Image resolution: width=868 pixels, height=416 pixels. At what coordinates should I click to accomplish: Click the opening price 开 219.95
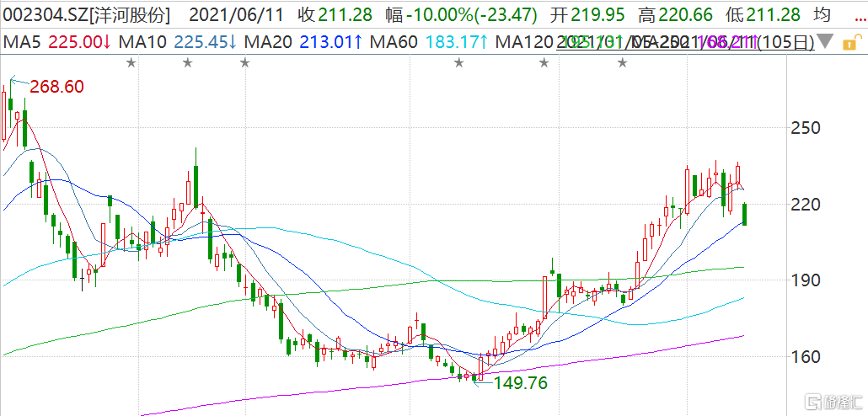tap(588, 15)
